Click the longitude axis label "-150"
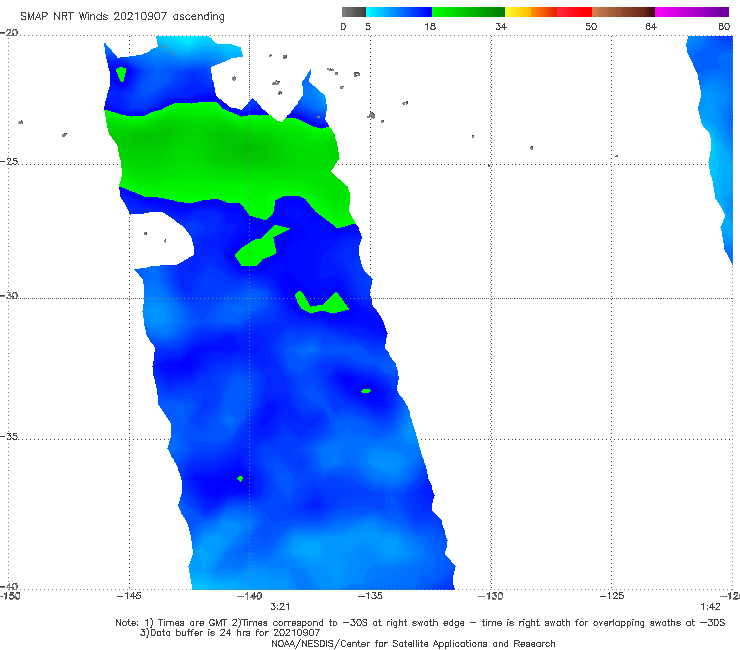 click(10, 596)
